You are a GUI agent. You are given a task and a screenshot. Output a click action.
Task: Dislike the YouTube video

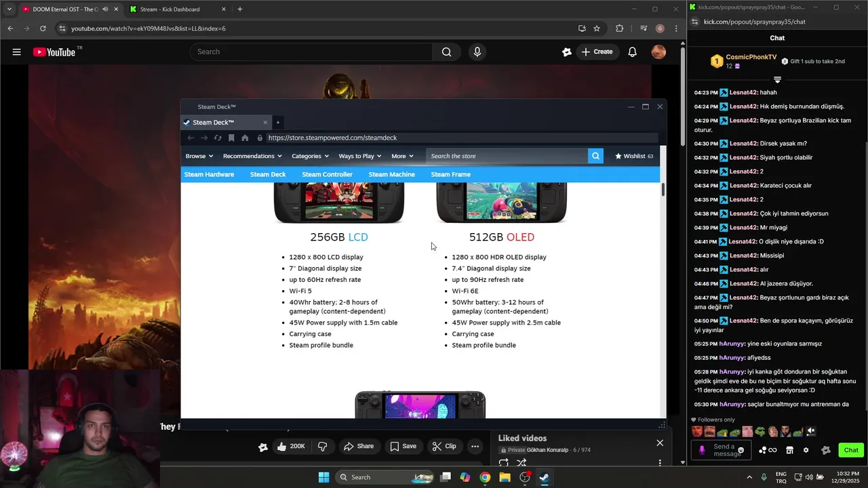click(x=323, y=446)
